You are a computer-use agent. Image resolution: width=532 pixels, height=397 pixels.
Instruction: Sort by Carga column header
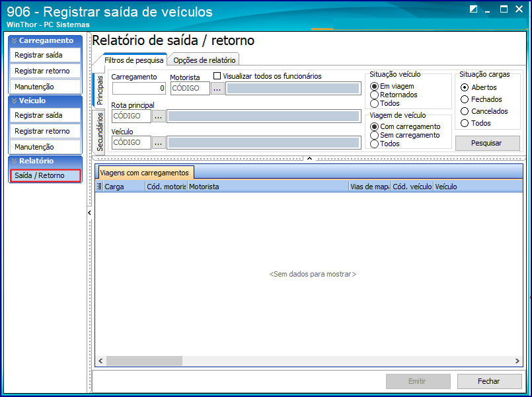click(124, 187)
